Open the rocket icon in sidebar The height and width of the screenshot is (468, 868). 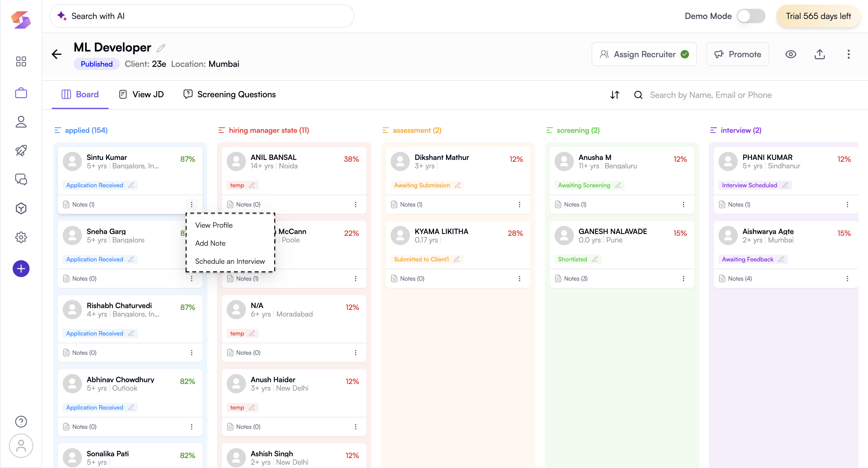pos(21,151)
